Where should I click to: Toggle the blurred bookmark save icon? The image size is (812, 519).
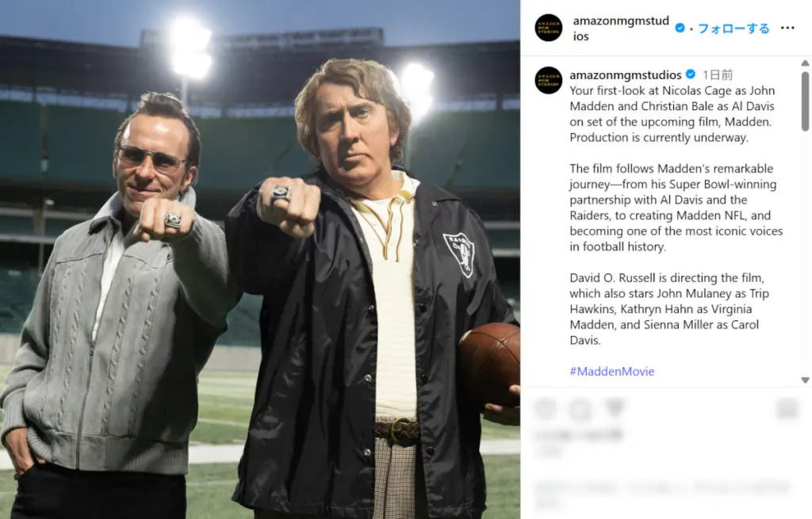coord(787,409)
